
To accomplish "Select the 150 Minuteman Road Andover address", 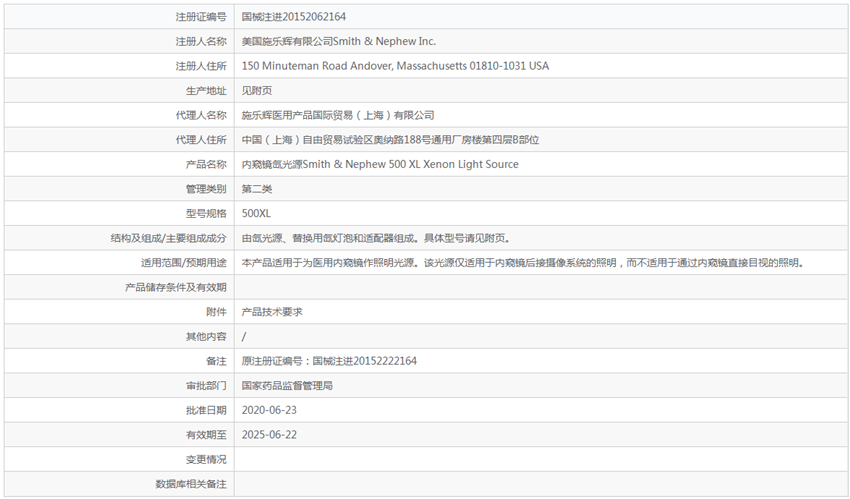I will tap(395, 66).
